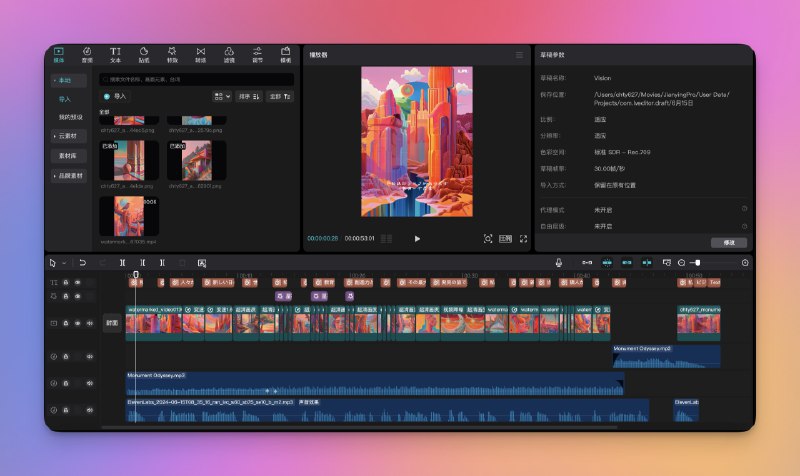Image resolution: width=800 pixels, height=476 pixels.
Task: Open the 音频 audio tab
Action: click(x=87, y=55)
